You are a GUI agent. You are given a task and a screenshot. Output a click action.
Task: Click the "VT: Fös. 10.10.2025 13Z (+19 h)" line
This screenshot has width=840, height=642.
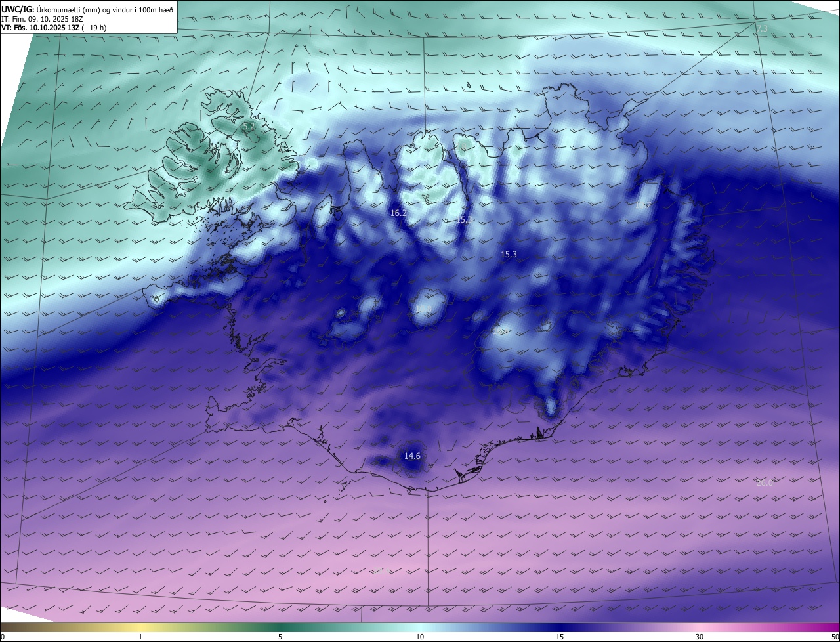pos(54,28)
